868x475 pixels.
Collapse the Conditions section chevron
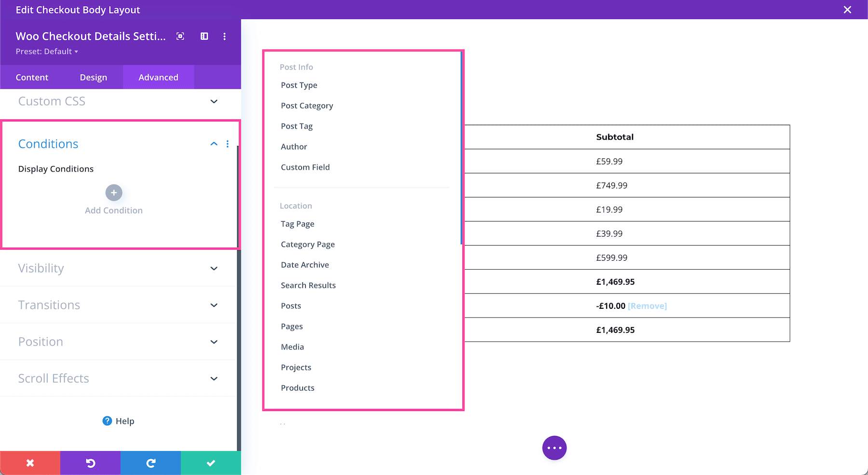(x=214, y=144)
